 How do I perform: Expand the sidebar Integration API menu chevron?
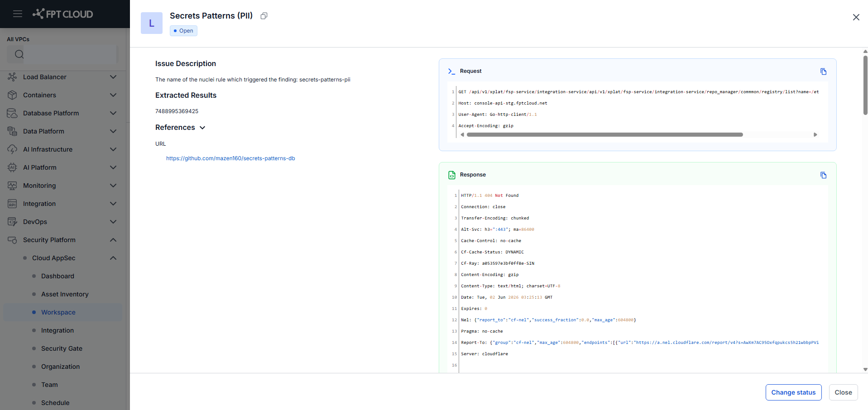pos(113,204)
